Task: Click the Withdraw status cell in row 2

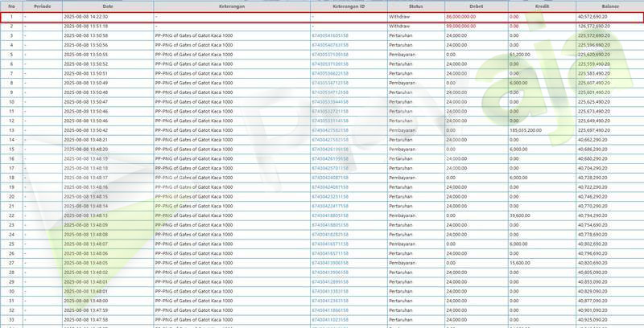Action: point(399,26)
